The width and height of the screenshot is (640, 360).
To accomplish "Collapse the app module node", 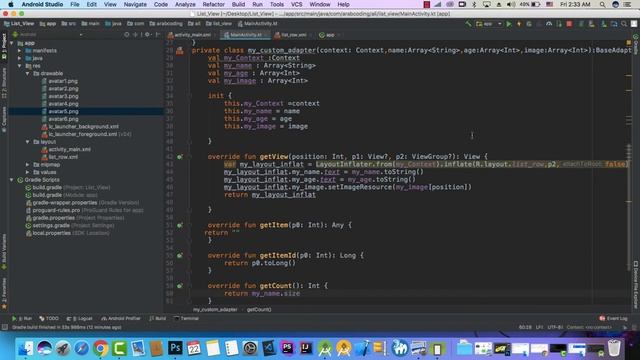I will (x=12, y=43).
